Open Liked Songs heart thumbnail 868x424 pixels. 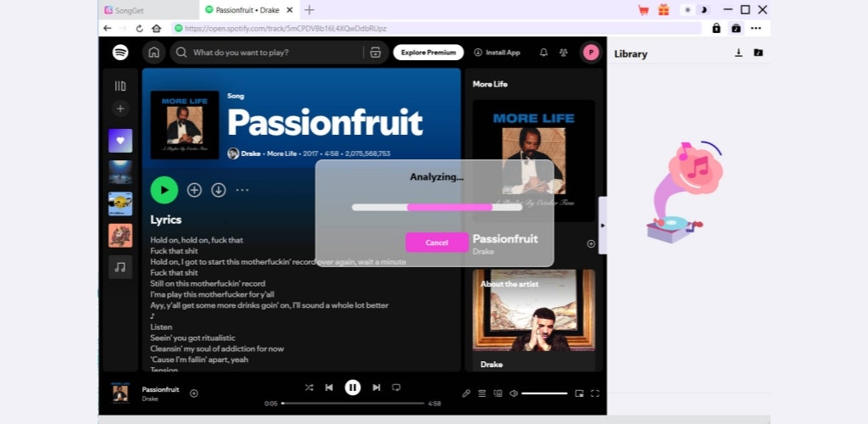tap(120, 141)
